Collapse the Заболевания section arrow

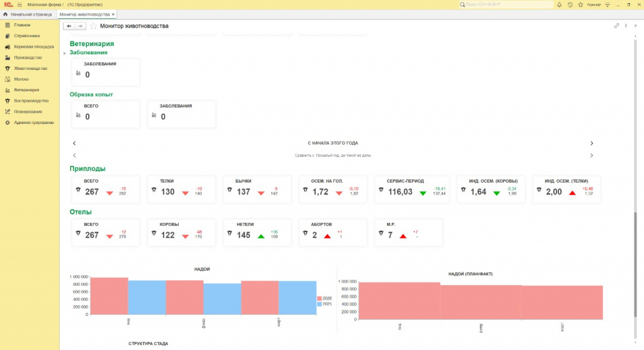pos(65,54)
